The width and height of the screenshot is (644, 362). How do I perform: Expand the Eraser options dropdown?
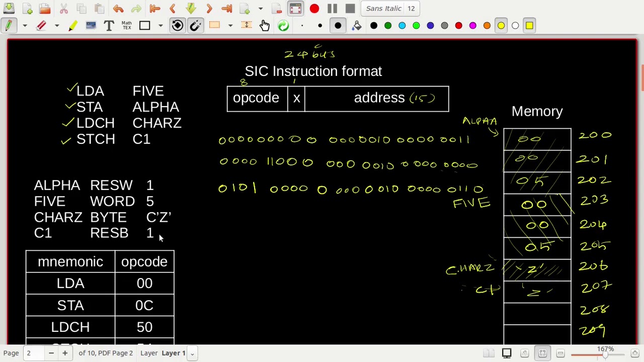(57, 26)
